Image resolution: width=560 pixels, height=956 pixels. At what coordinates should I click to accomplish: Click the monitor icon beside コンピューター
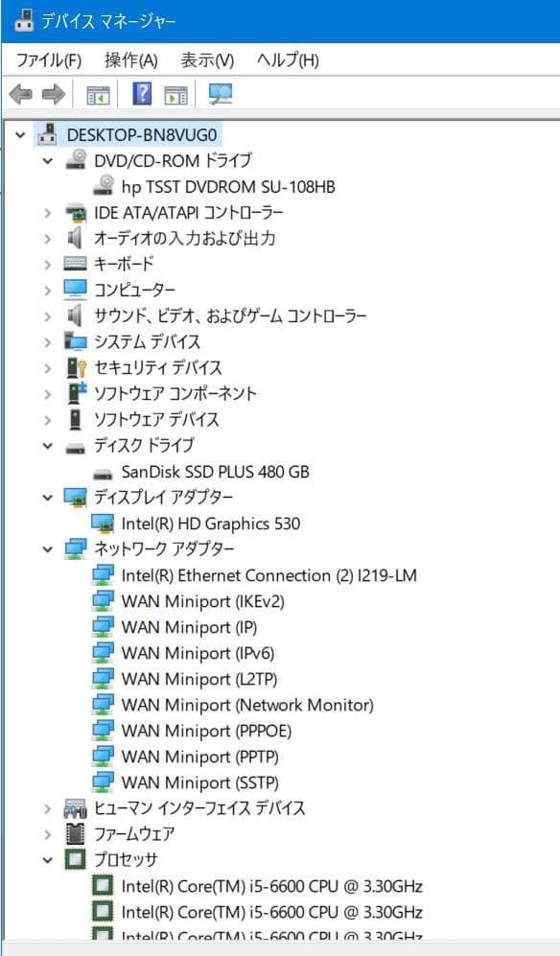pos(76,290)
